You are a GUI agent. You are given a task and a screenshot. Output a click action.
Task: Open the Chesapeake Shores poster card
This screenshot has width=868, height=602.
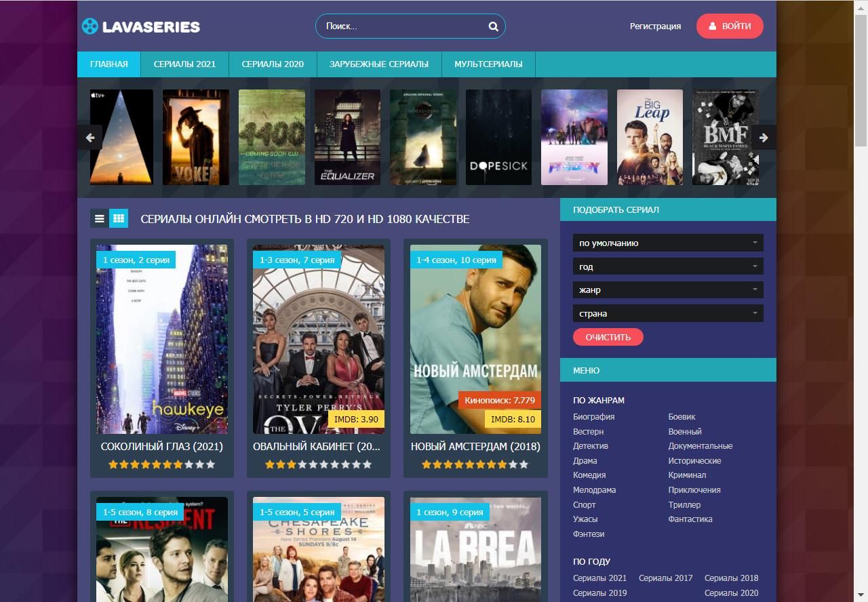[x=319, y=549]
